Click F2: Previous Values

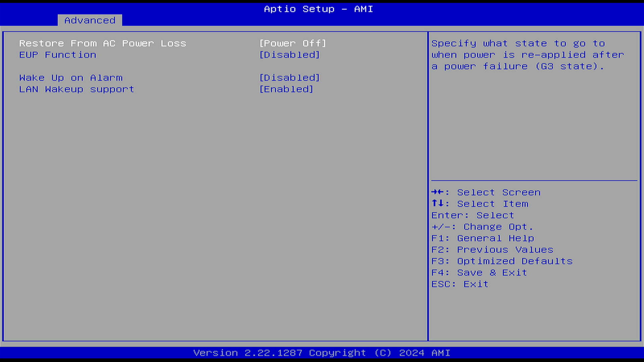[x=492, y=250]
